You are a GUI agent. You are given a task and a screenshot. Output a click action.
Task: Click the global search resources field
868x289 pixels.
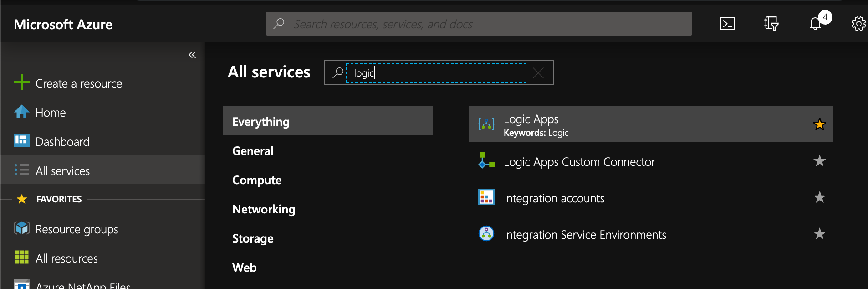478,24
